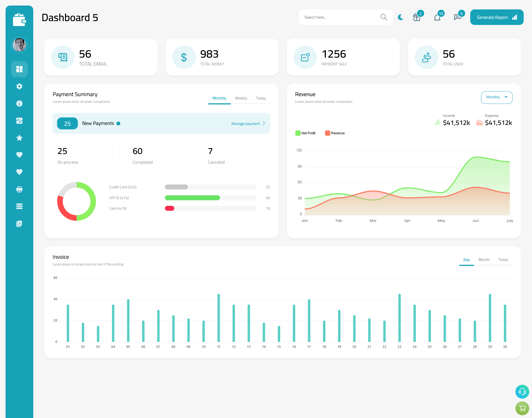
Task: Click the analytics chart icon in sidebar
Action: point(19,120)
